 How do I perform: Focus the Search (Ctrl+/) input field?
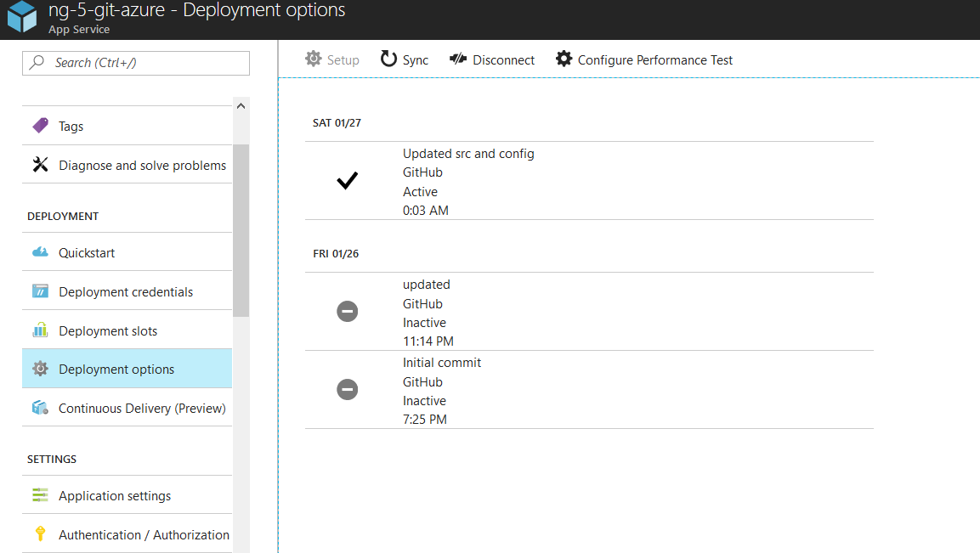pyautogui.click(x=136, y=63)
